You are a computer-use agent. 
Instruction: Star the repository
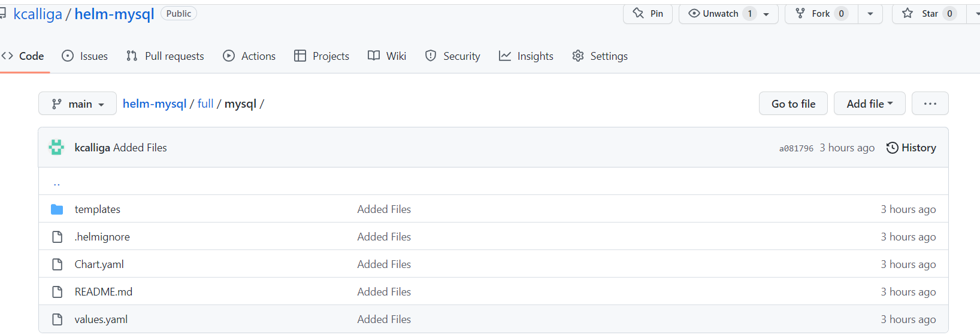928,13
